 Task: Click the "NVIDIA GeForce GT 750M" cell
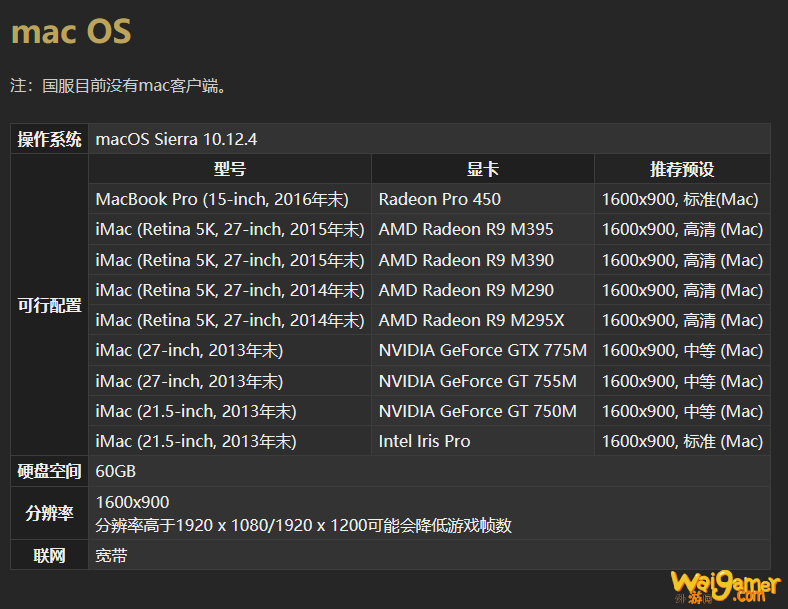pyautogui.click(x=482, y=411)
